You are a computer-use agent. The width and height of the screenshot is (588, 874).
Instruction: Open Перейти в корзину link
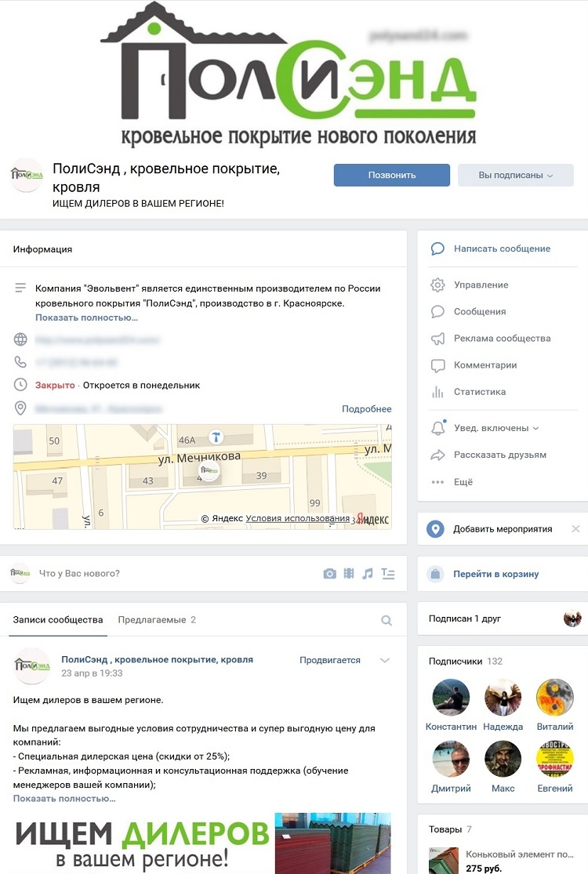coord(496,574)
